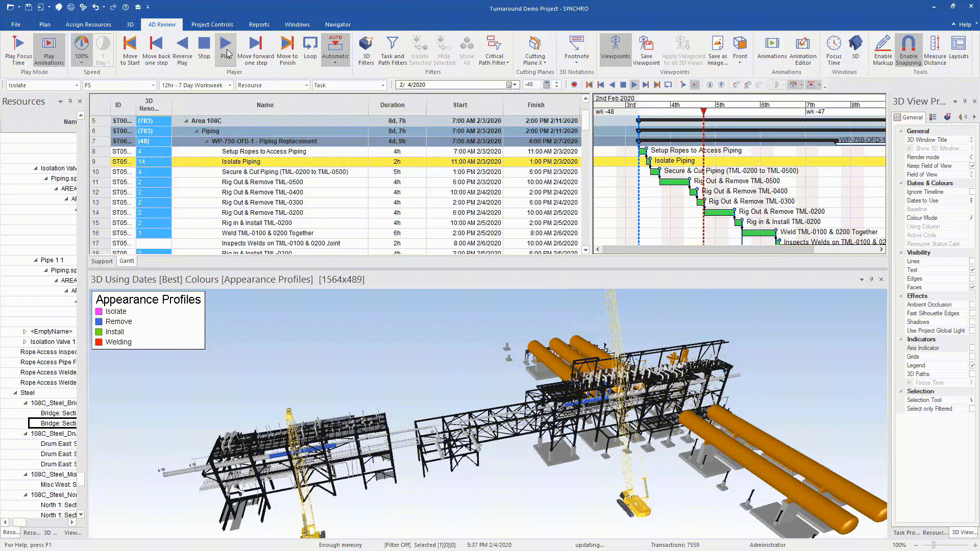Open Focus Time window
Screen dimensions: 980x551
click(x=834, y=50)
